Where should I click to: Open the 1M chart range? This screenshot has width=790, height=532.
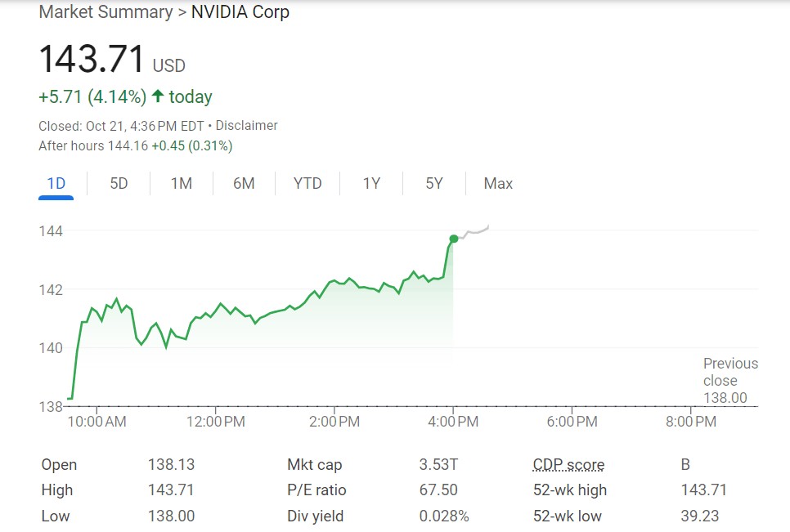tap(181, 183)
